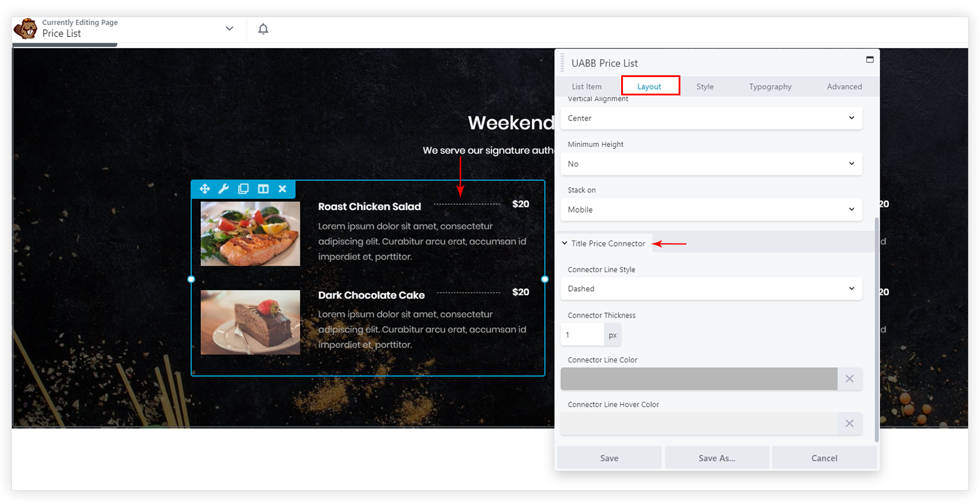Open the Stack on dropdown
The height and width of the screenshot is (502, 980).
(x=711, y=209)
